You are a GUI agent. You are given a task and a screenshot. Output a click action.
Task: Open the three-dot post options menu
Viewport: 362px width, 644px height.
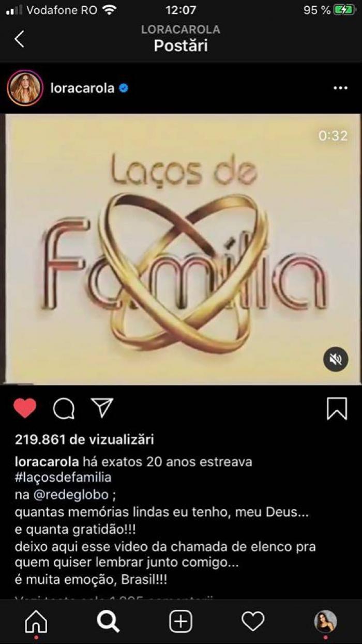[340, 88]
